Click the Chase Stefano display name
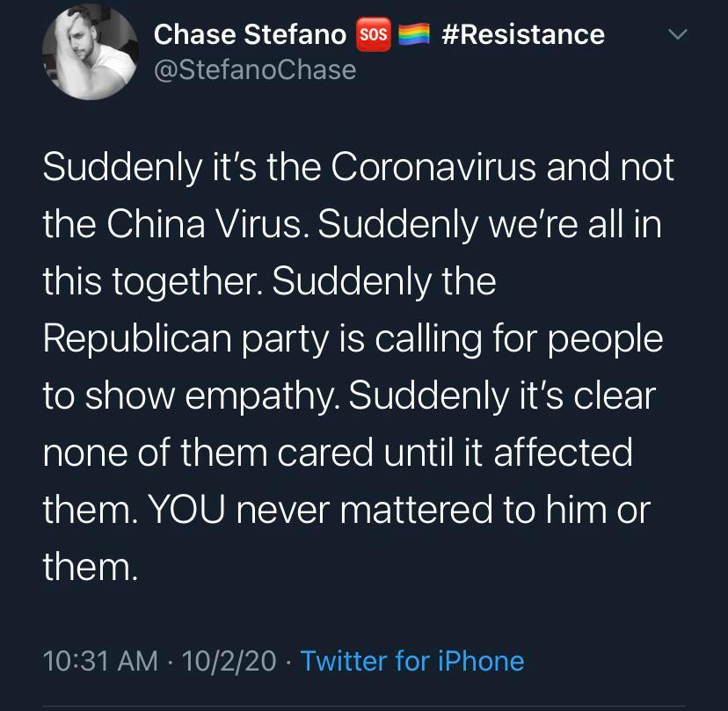728x711 pixels. coord(250,34)
